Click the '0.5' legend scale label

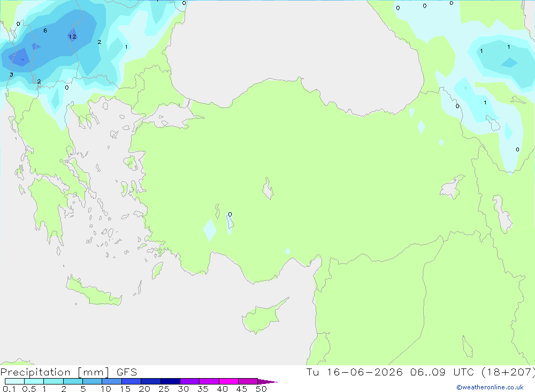pos(29,389)
